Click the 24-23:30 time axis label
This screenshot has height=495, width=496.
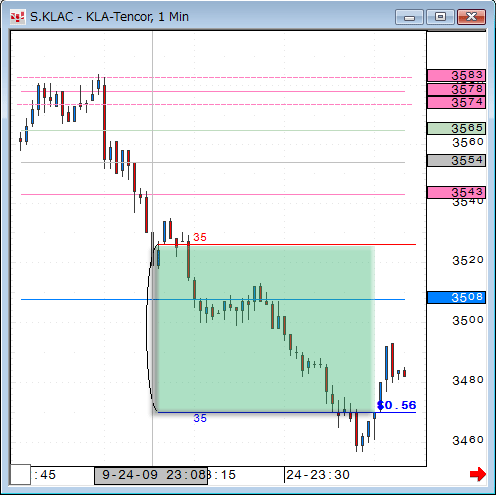[318, 475]
